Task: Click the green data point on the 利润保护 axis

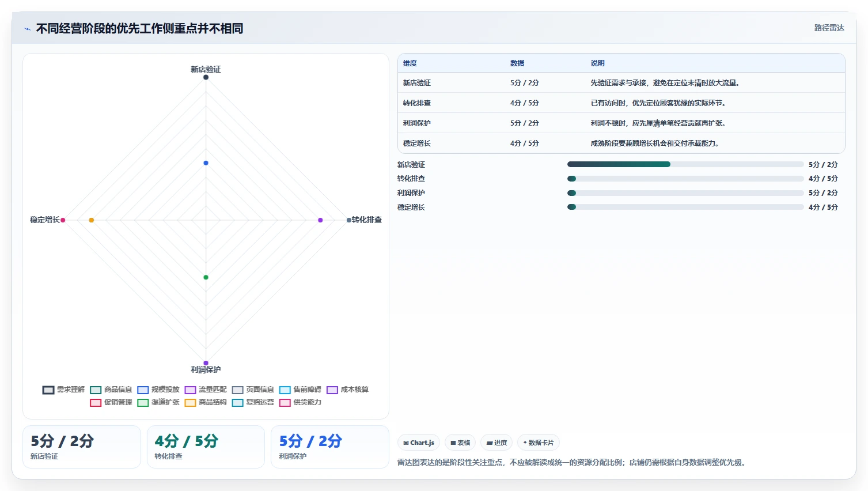Action: 206,277
